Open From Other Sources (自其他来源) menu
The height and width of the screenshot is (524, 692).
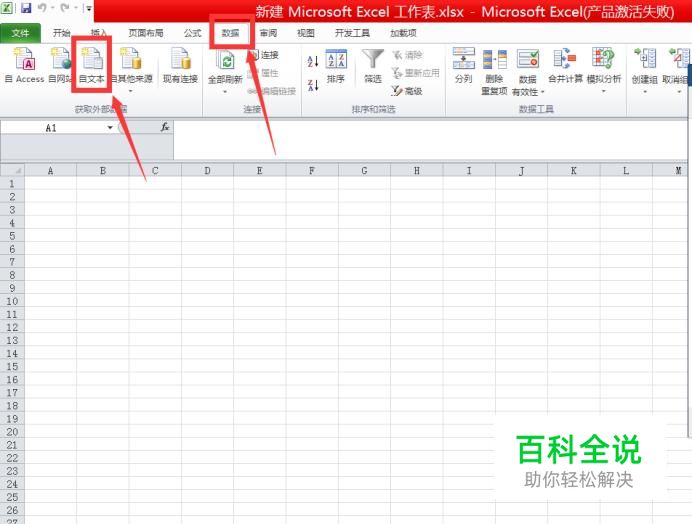tap(131, 70)
